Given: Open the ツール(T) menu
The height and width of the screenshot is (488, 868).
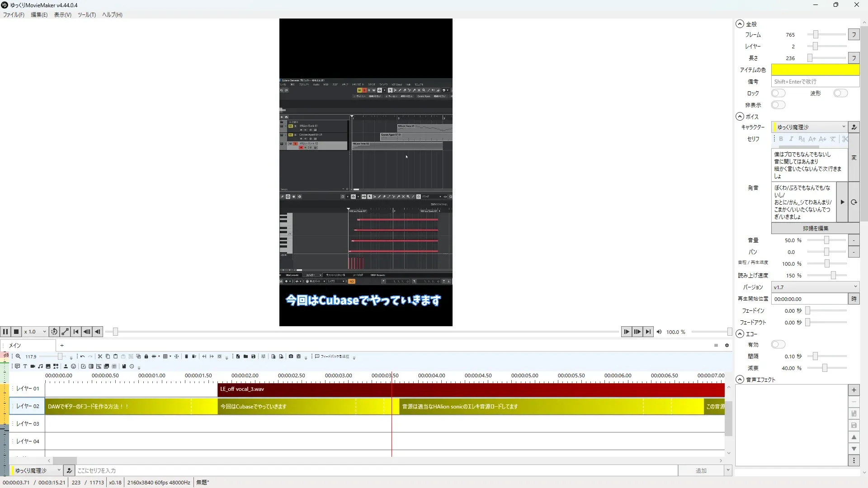Looking at the screenshot, I should [x=86, y=14].
